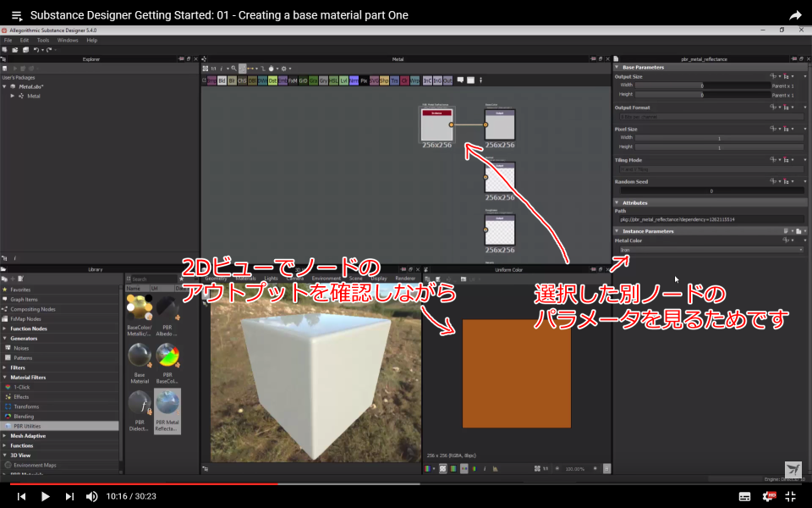Click the information (i) icon in the 2D view
Screen dimensions: 812x508
484,467
